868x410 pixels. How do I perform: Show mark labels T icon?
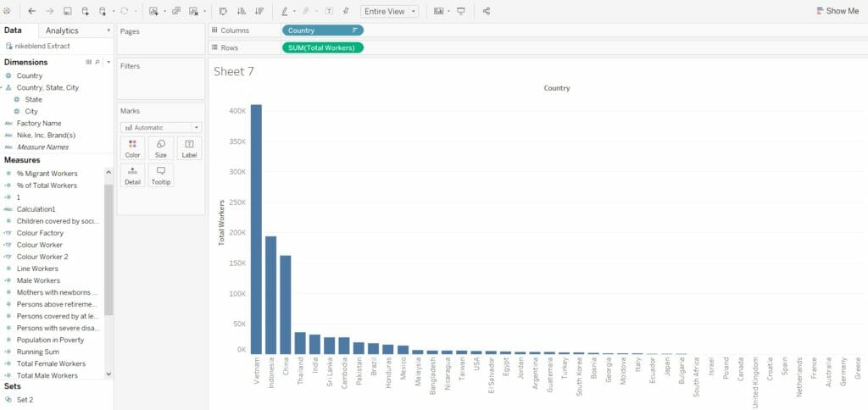click(329, 11)
